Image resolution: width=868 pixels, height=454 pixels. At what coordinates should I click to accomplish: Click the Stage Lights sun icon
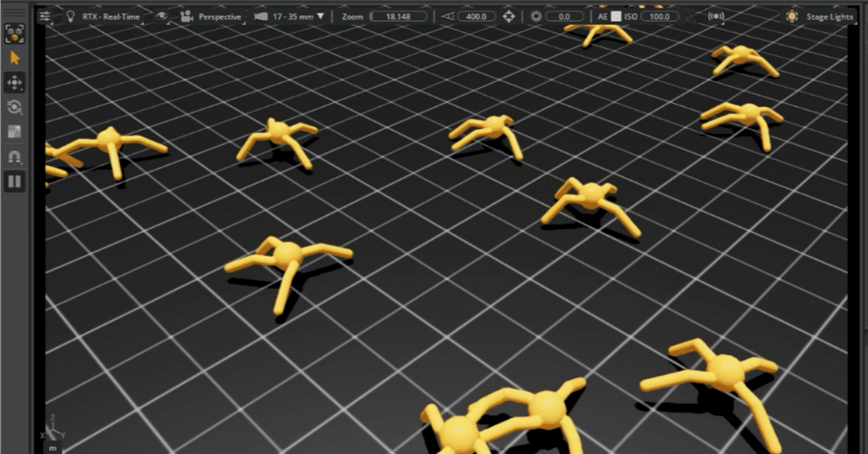coord(792,16)
